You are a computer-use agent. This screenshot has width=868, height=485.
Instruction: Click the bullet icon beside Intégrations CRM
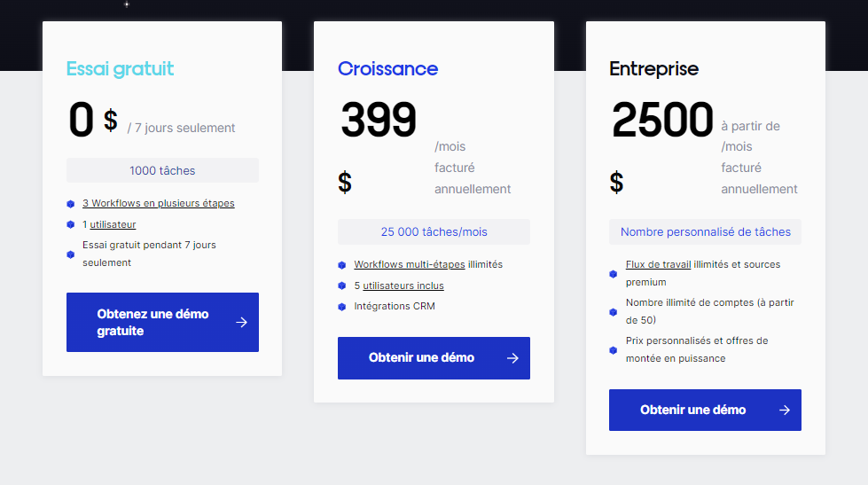coord(341,307)
